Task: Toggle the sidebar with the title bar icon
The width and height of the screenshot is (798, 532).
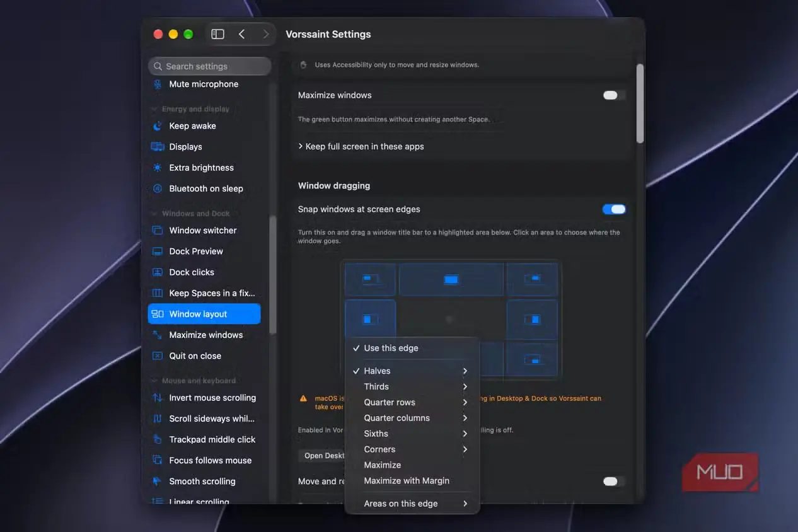Action: [217, 34]
